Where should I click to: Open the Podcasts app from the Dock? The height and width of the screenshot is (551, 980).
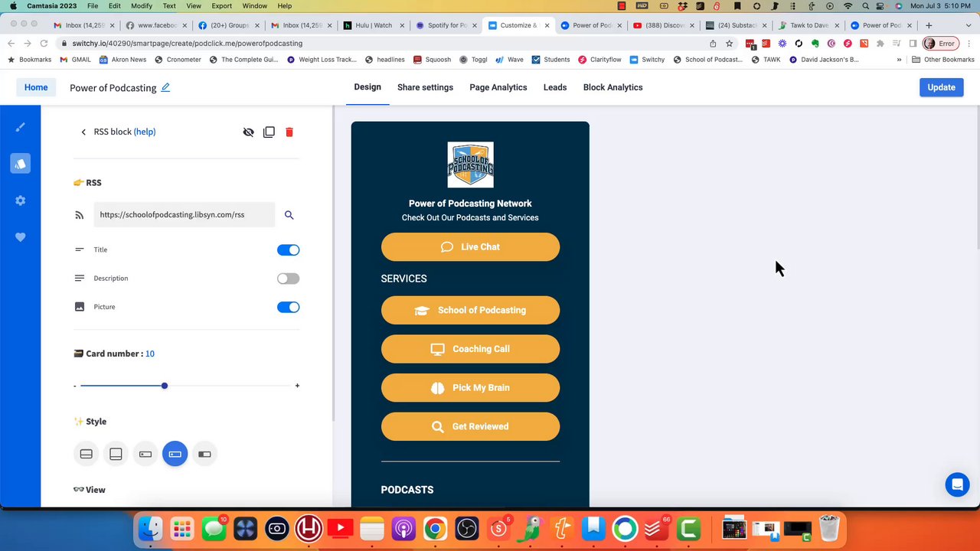click(x=403, y=528)
